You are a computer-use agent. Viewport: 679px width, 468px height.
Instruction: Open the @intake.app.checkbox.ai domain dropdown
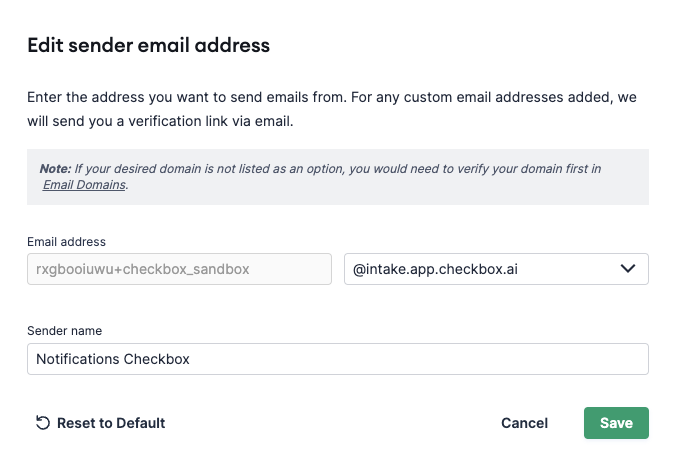496,269
